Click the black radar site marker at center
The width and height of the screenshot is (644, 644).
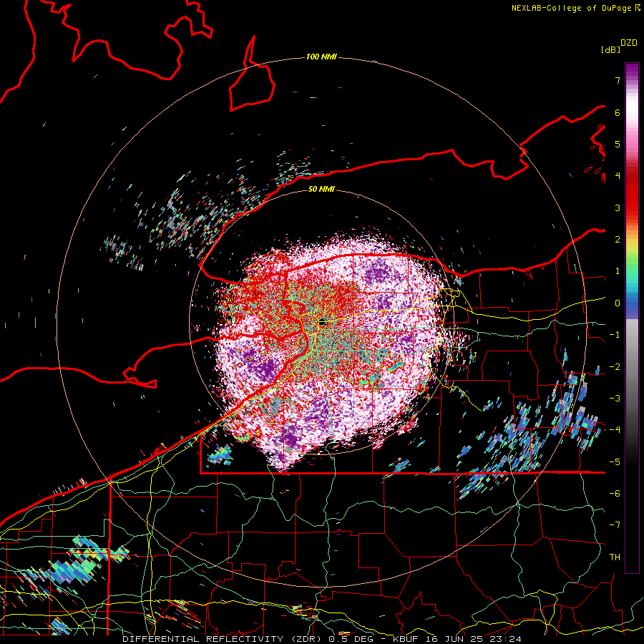pos(323,323)
